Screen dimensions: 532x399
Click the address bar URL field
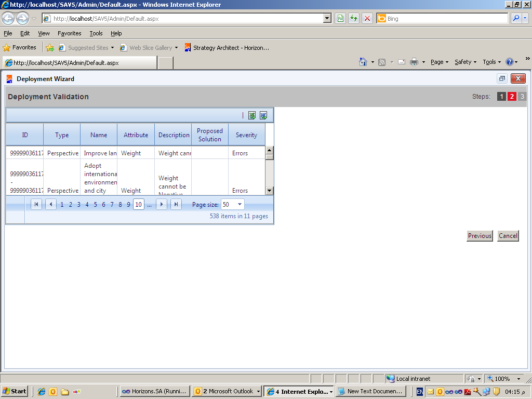point(187,18)
